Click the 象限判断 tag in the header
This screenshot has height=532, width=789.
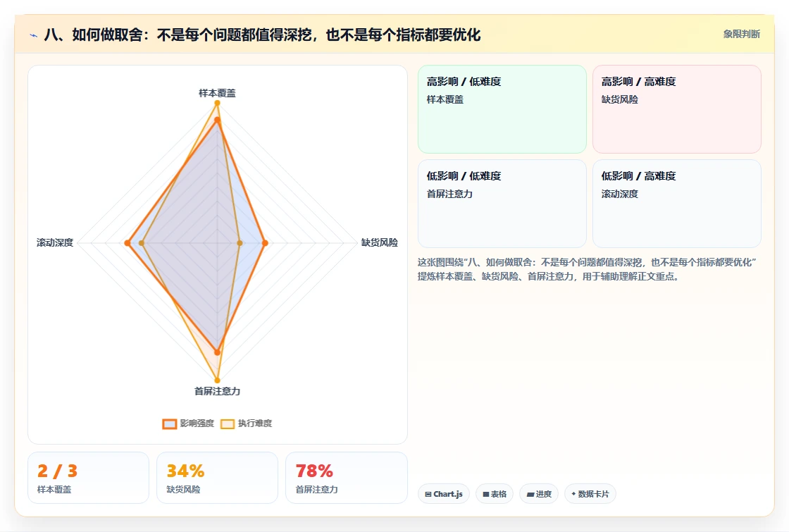pyautogui.click(x=742, y=35)
